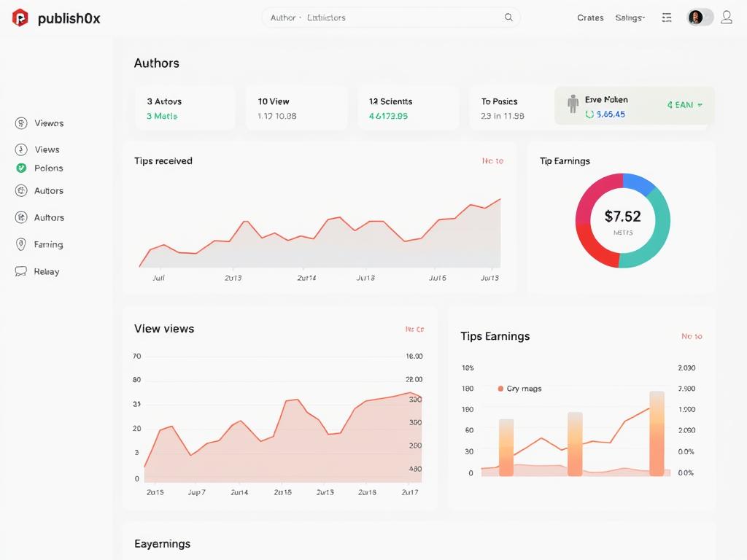Click the Viewos sidebar icon
Viewport: 747px width, 560px height.
pyautogui.click(x=21, y=123)
